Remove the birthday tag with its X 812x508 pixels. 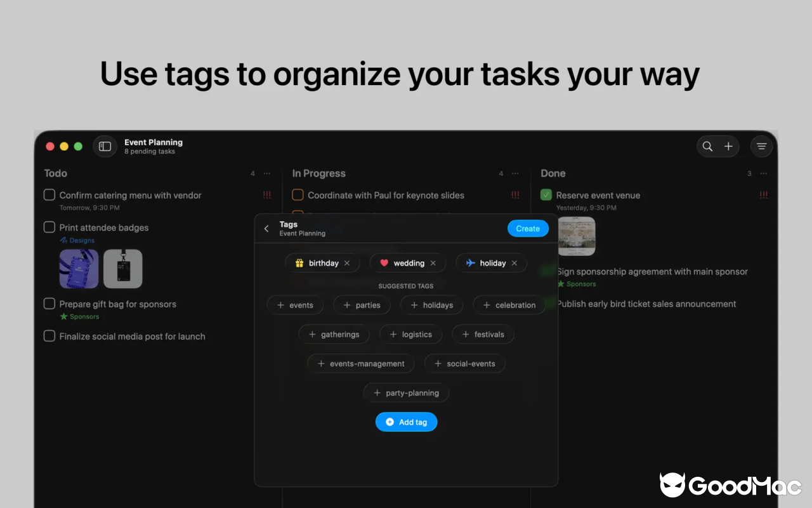click(x=346, y=263)
